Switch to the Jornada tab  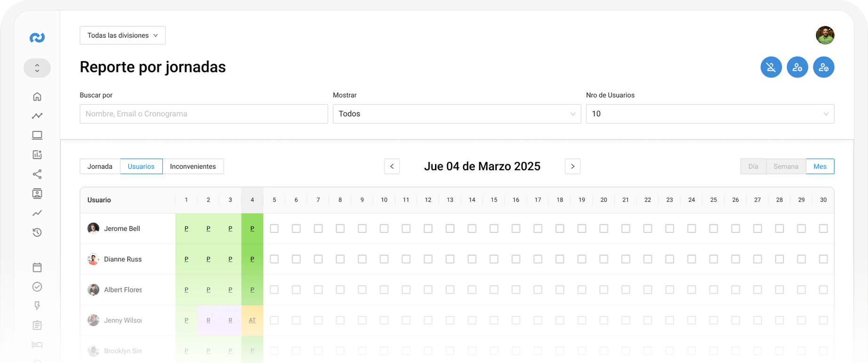[100, 166]
